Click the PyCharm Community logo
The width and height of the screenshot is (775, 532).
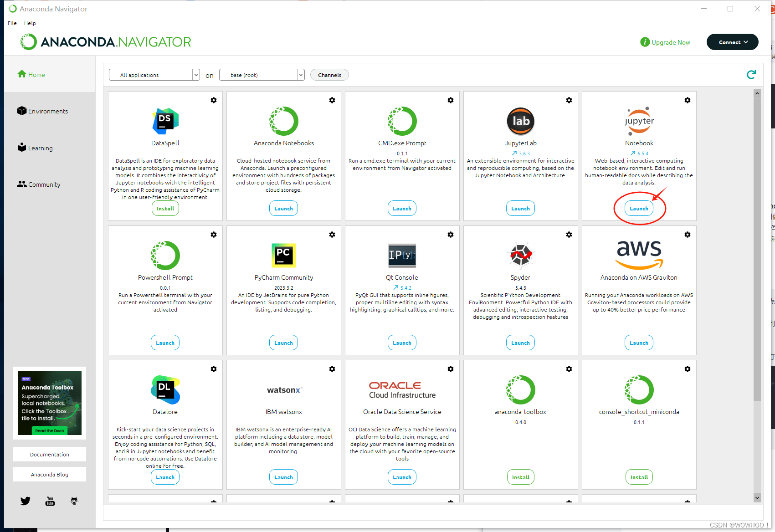pos(284,256)
